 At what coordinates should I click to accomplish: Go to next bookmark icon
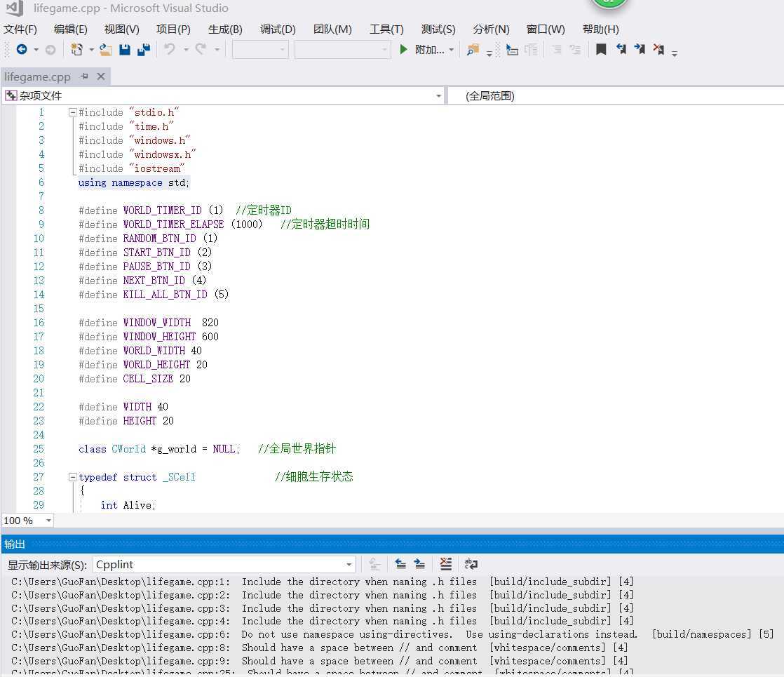[640, 49]
